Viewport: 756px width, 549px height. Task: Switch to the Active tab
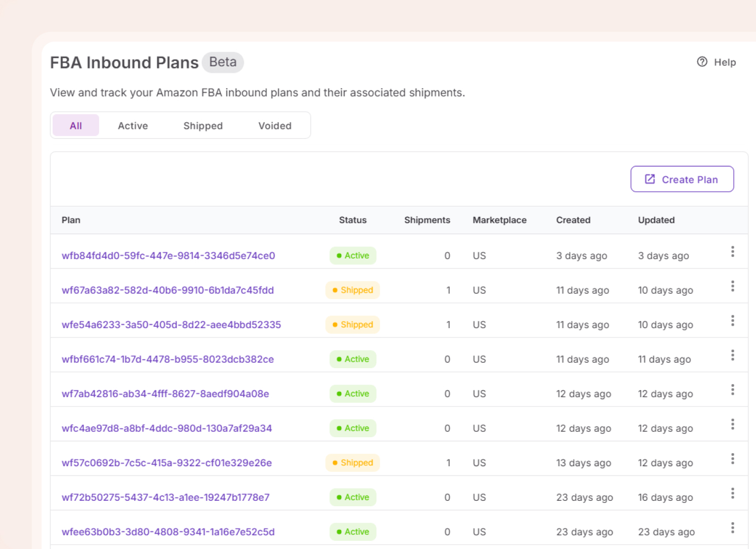pyautogui.click(x=133, y=125)
